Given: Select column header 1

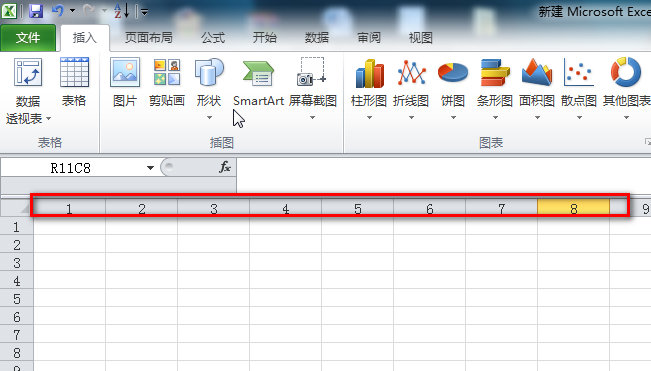Looking at the screenshot, I should tap(69, 208).
